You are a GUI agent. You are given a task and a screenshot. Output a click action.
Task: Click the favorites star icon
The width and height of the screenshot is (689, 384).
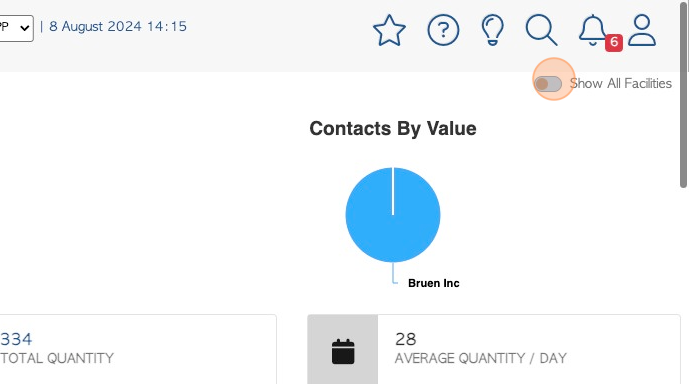click(x=389, y=30)
